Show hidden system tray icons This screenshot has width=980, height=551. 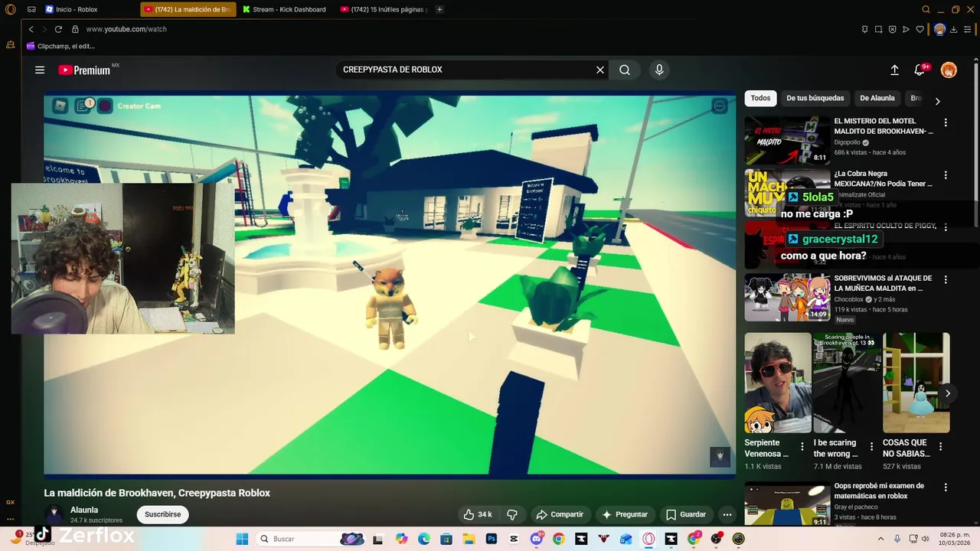[x=880, y=539]
